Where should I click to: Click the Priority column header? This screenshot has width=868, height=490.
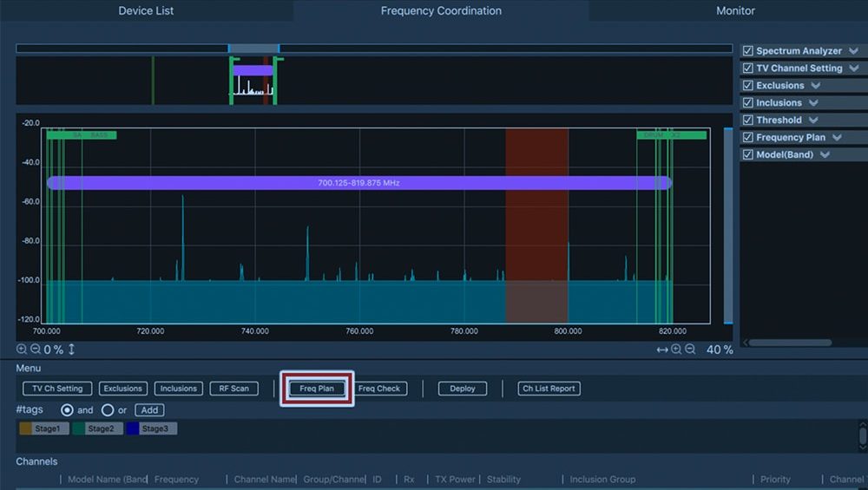coord(775,479)
